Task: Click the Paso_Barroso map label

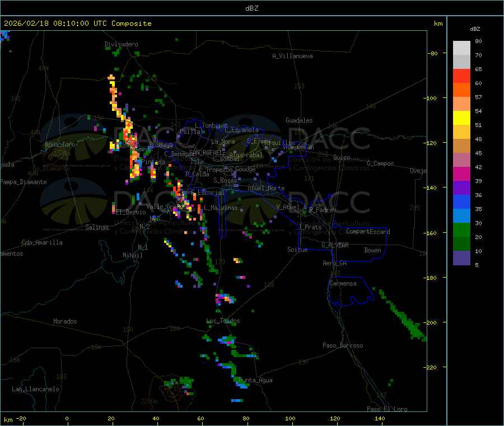Action: click(x=343, y=345)
